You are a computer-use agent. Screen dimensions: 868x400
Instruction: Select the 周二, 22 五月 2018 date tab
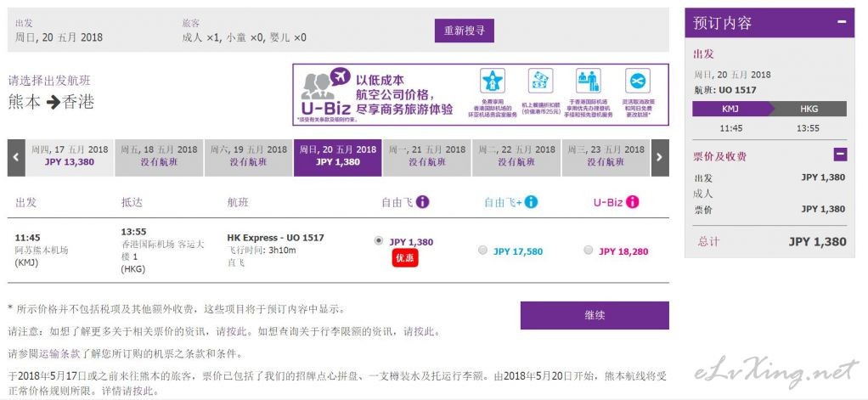(x=516, y=157)
